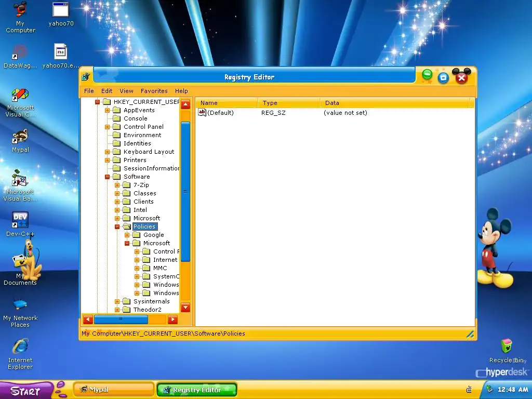Viewport: 532px width, 399px height.
Task: Click the 7-Zip folder icon
Action: click(127, 185)
